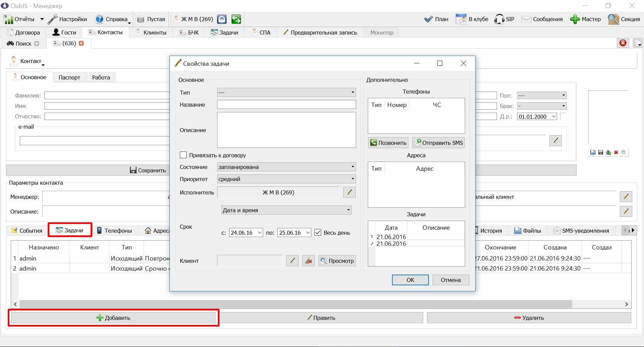Click the Мастер green plus icon
This screenshot has height=347, width=644.
(x=575, y=19)
